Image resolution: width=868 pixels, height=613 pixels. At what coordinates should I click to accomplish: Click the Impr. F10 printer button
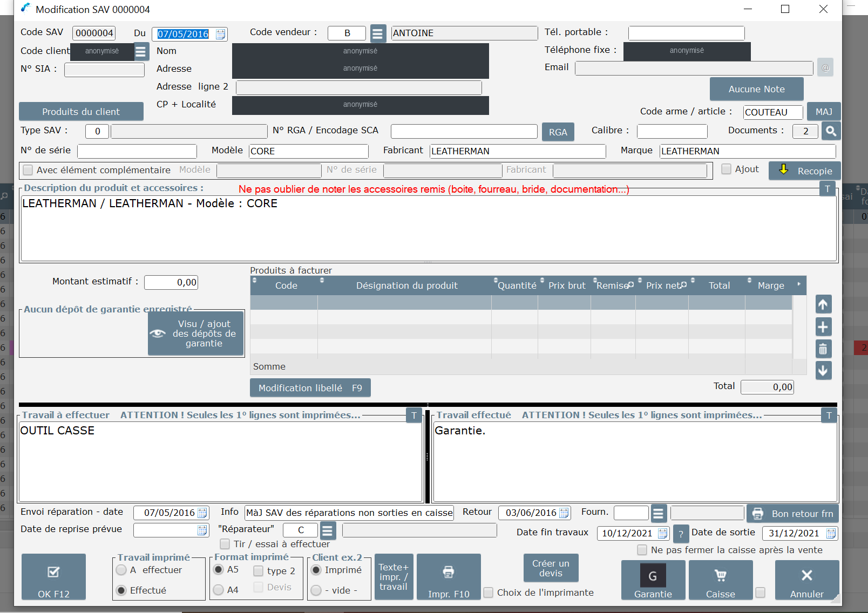(x=449, y=577)
